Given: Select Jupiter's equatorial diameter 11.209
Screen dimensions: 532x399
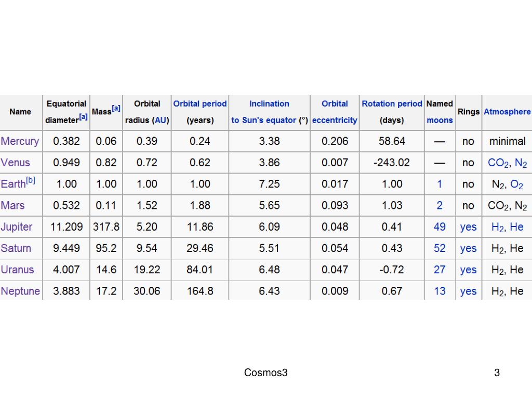Looking at the screenshot, I should [x=66, y=227].
